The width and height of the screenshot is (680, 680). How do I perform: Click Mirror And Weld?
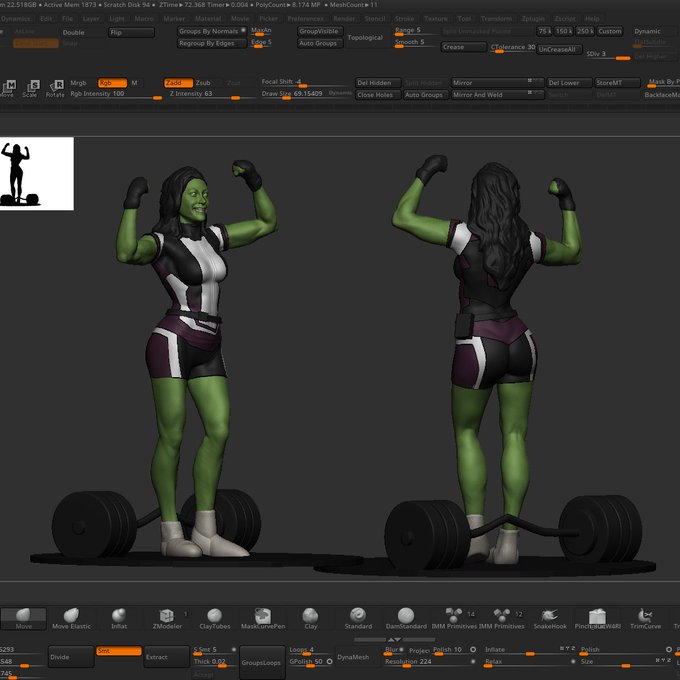tap(497, 95)
